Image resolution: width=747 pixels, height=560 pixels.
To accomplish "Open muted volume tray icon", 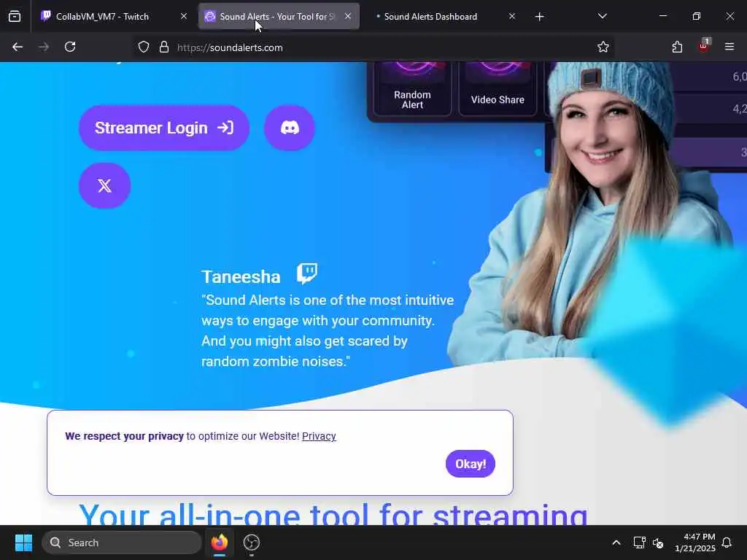I will [x=658, y=542].
